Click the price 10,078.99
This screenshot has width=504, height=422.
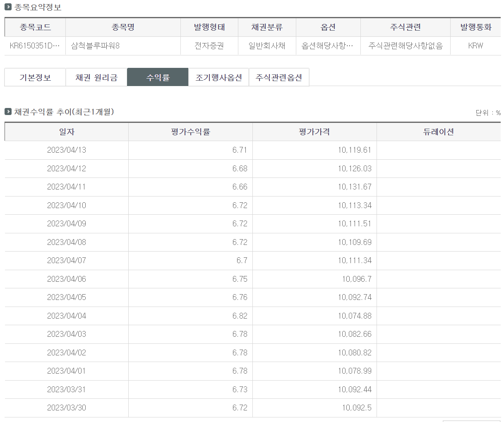click(x=355, y=371)
